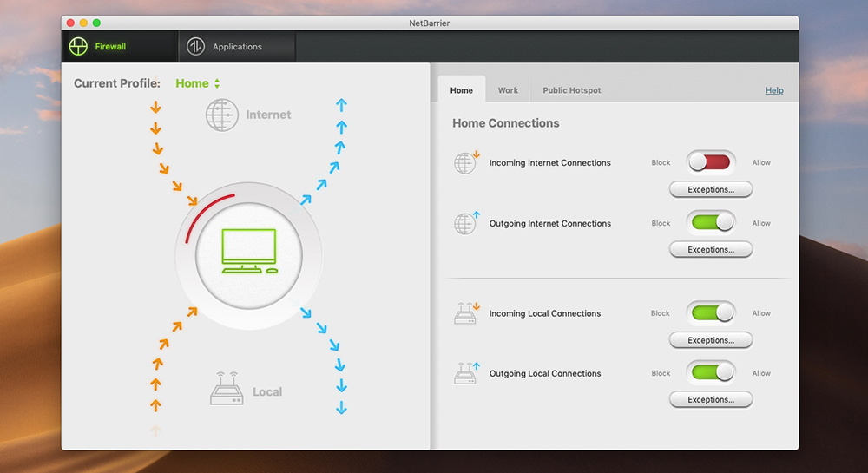Click the Internet globe icon in diagram
This screenshot has width=868, height=473.
(x=222, y=115)
